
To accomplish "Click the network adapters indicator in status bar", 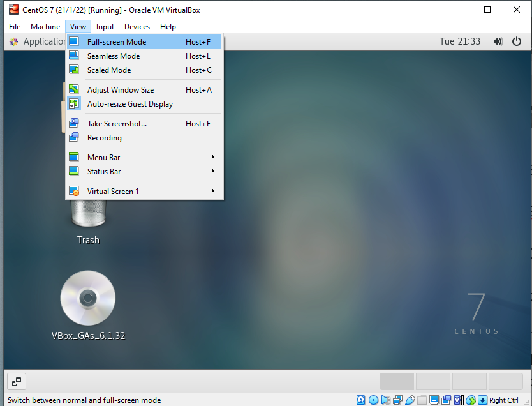I will click(x=397, y=400).
